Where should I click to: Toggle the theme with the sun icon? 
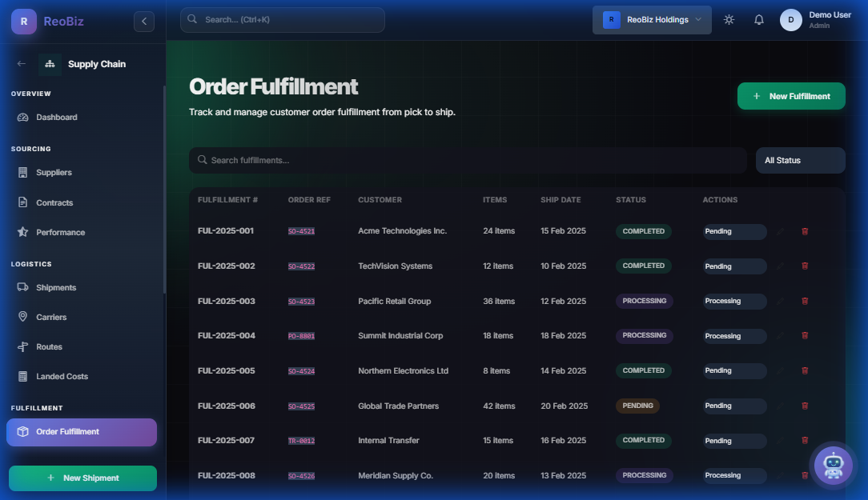(729, 19)
